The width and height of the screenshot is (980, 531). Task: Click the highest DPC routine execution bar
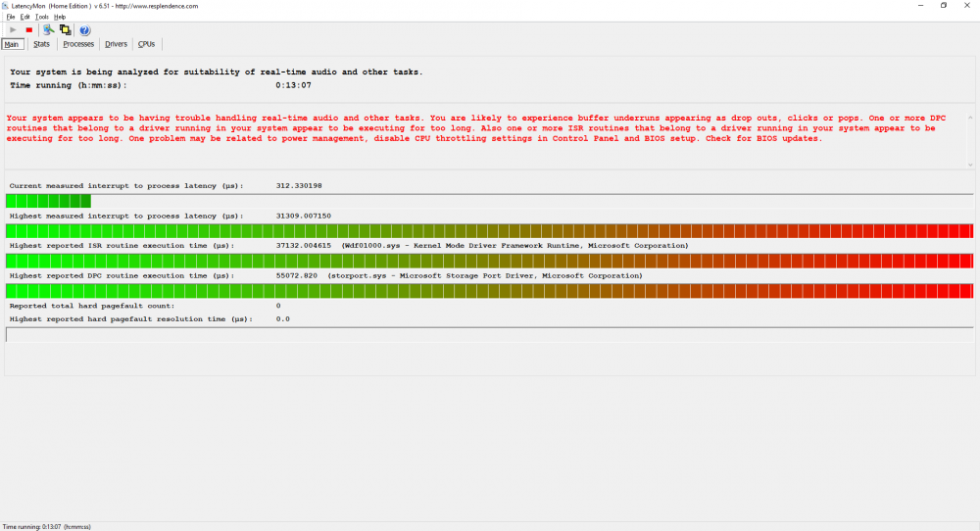pos(489,291)
